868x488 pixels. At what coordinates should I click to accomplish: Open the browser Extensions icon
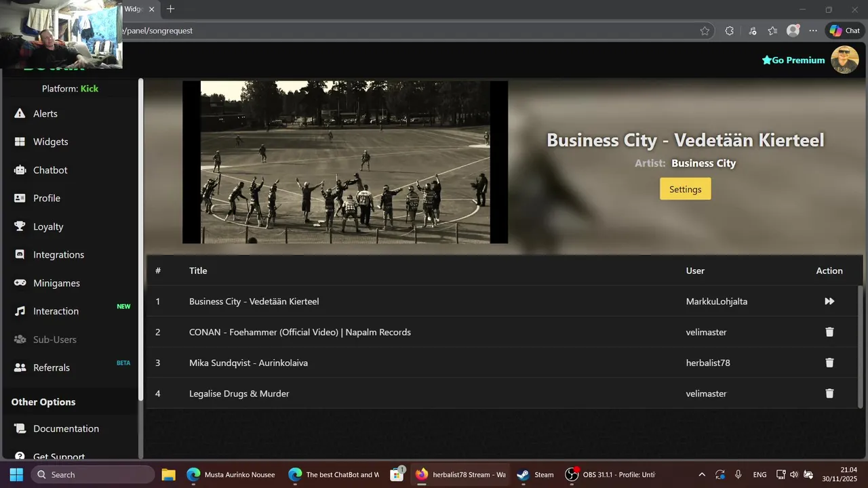click(x=730, y=30)
